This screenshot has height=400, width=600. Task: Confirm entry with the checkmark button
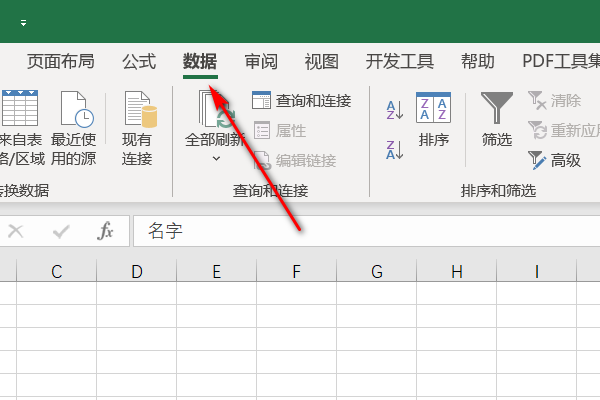61,231
